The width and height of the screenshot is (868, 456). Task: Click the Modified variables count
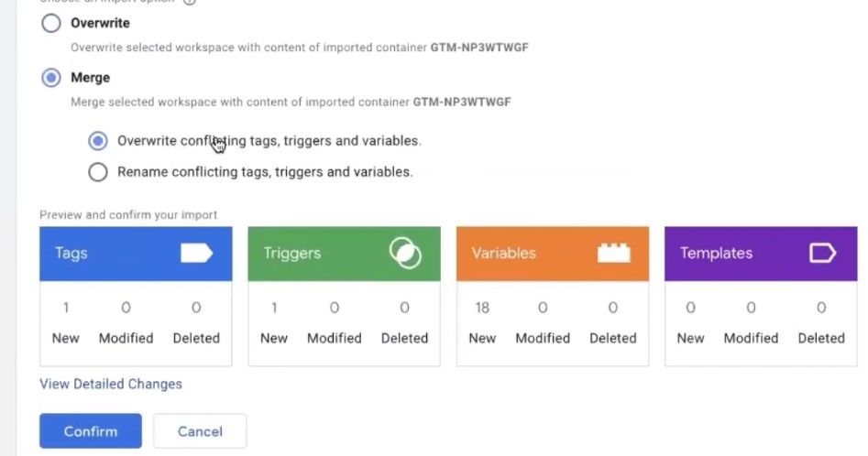coord(543,309)
